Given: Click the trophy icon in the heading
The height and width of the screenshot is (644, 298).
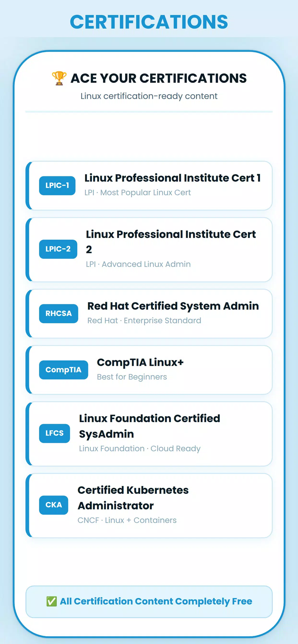Looking at the screenshot, I should click(59, 78).
